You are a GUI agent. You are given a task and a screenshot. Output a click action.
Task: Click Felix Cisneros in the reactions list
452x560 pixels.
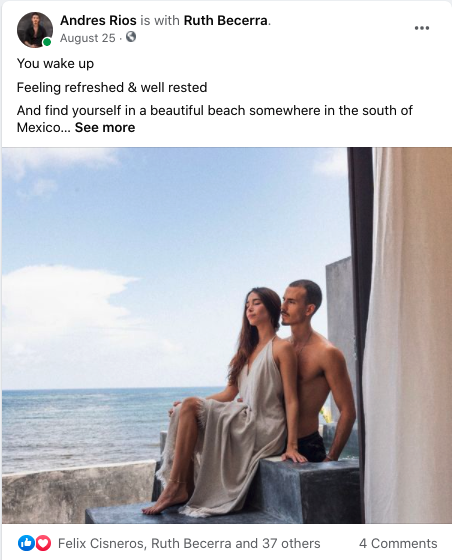click(x=101, y=544)
